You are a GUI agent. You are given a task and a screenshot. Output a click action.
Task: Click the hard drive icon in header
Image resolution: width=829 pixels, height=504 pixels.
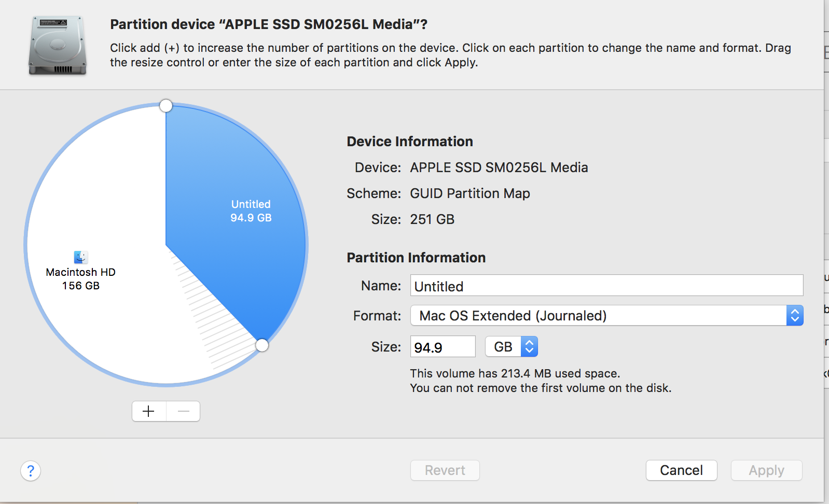coord(57,46)
